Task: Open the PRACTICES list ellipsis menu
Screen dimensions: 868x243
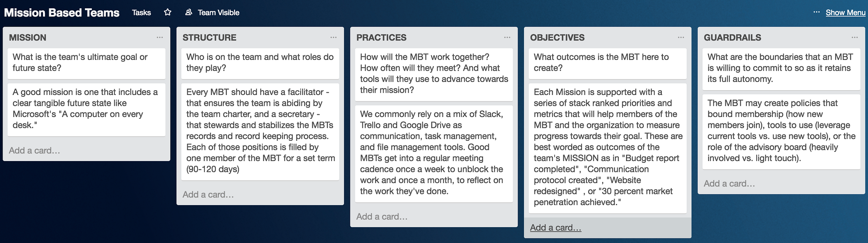Action: point(507,38)
